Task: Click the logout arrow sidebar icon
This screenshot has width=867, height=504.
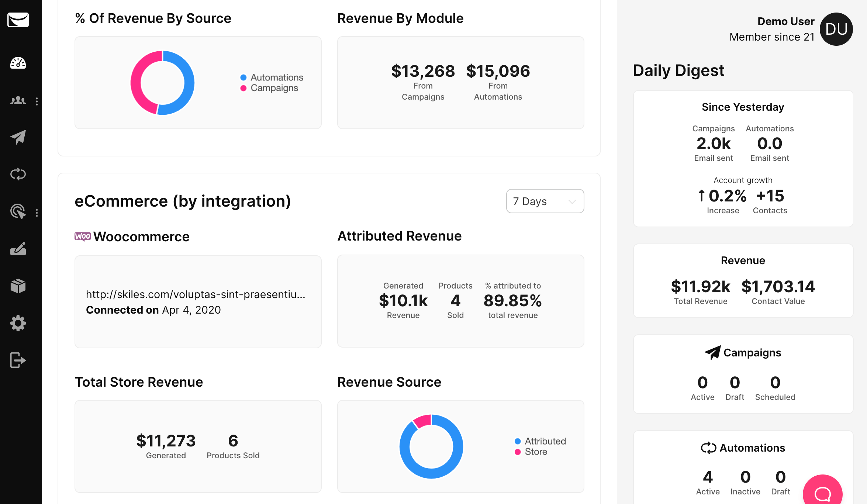Action: [x=18, y=360]
